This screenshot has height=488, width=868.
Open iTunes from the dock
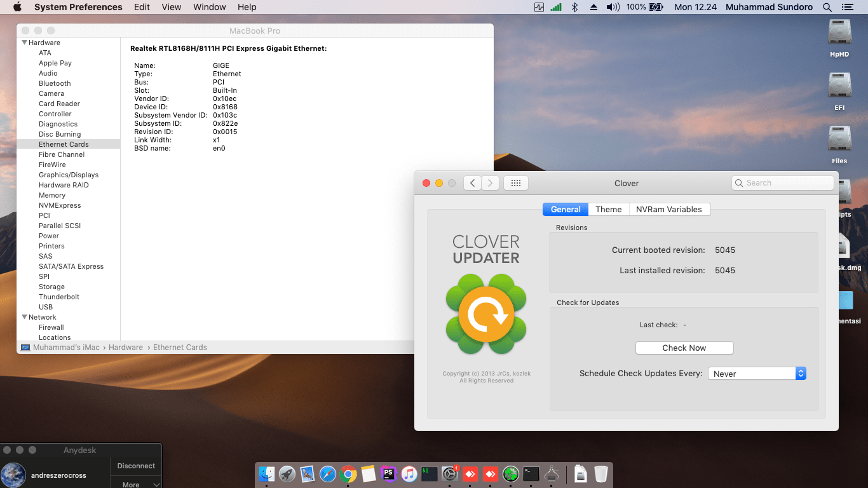pyautogui.click(x=409, y=473)
